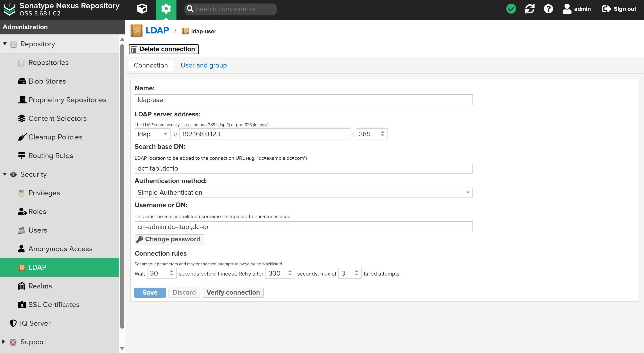Click the Retry after field 300
This screenshot has width=644, height=353.
(276, 273)
